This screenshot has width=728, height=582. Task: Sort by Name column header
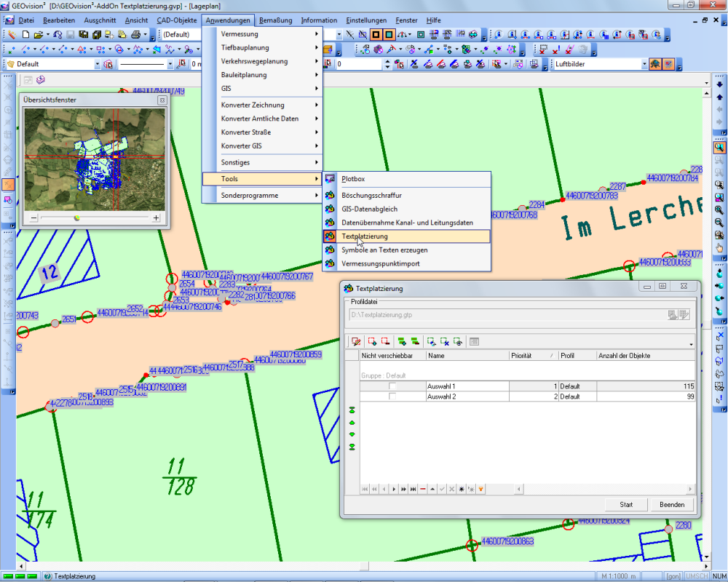click(467, 356)
